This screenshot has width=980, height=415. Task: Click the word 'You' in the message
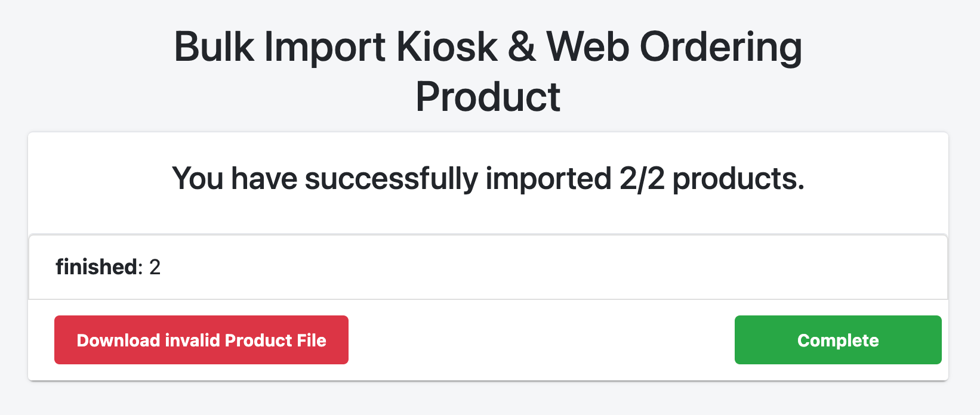click(x=198, y=178)
